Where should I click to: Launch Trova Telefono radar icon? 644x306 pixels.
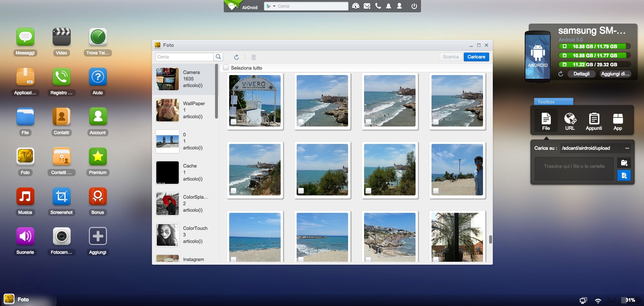tap(98, 37)
